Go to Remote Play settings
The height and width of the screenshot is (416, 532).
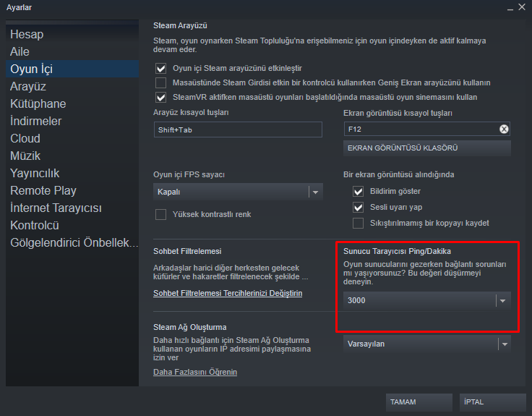pos(72,190)
